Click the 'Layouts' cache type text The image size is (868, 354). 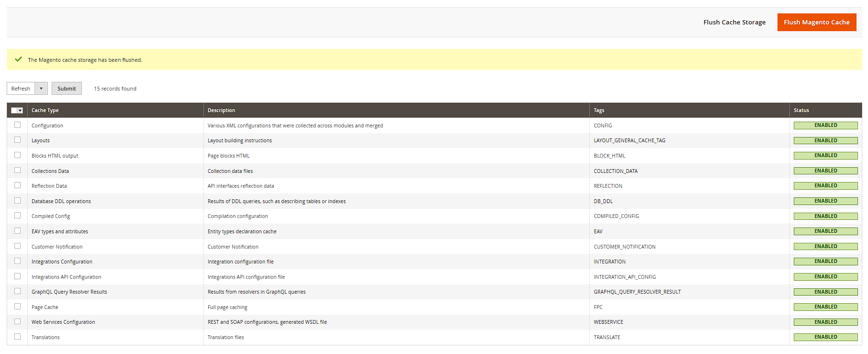coord(41,140)
